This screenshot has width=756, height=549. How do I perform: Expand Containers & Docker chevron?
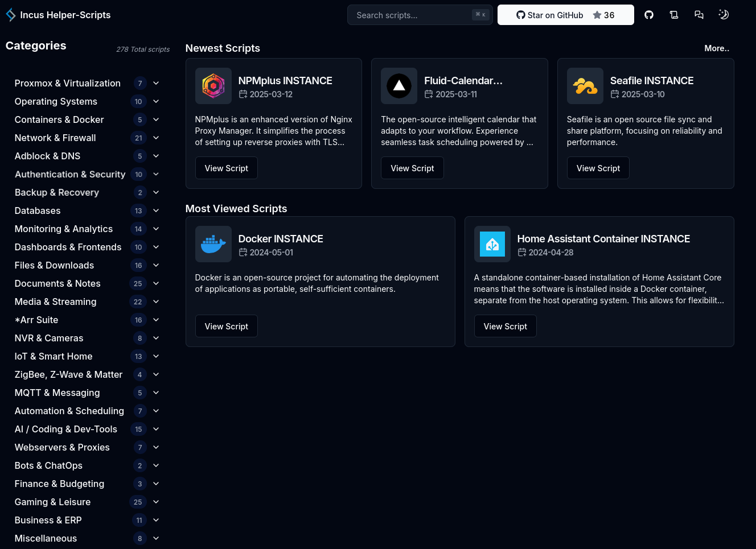point(156,119)
